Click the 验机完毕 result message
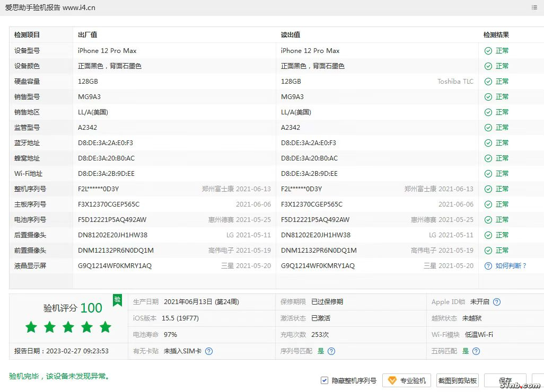 tap(59, 377)
